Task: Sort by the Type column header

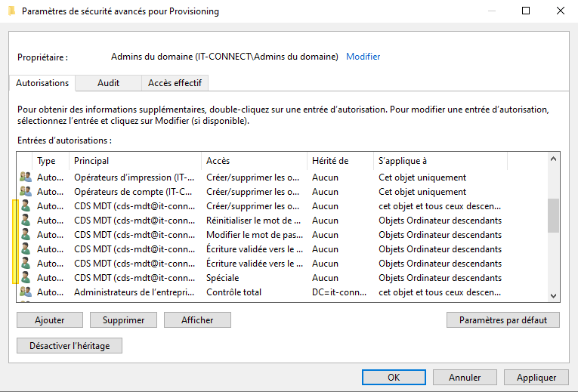Action: point(51,161)
